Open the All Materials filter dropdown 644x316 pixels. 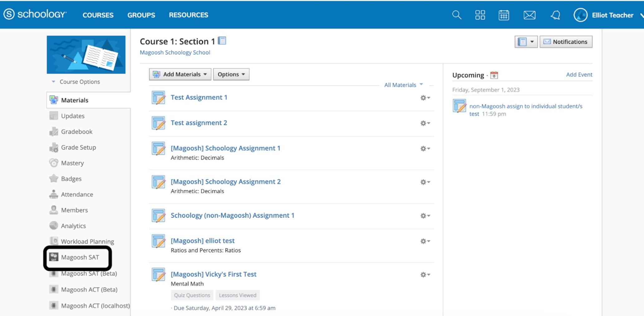tap(403, 85)
